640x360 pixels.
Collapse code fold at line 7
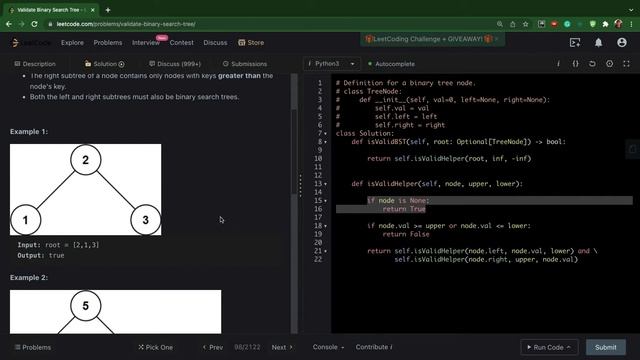click(325, 133)
